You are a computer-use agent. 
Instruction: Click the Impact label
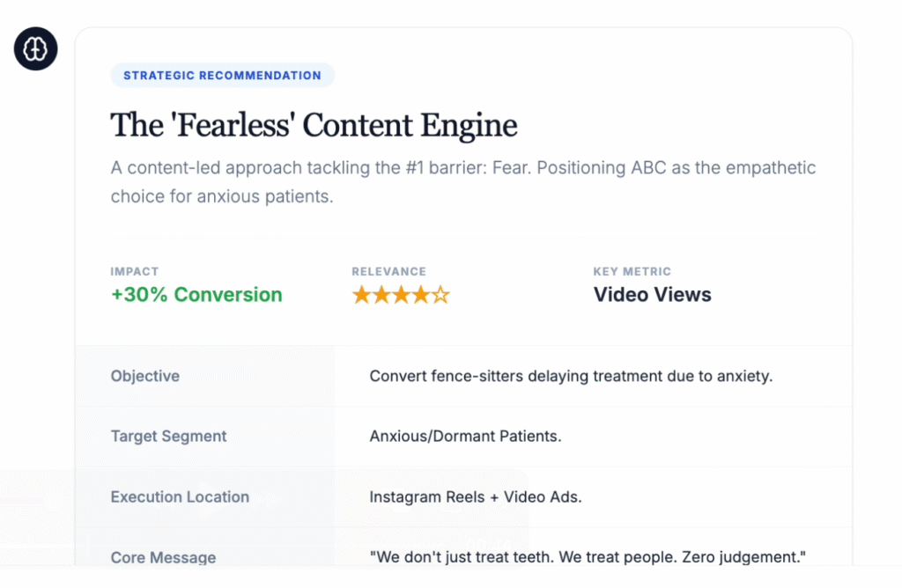[135, 271]
